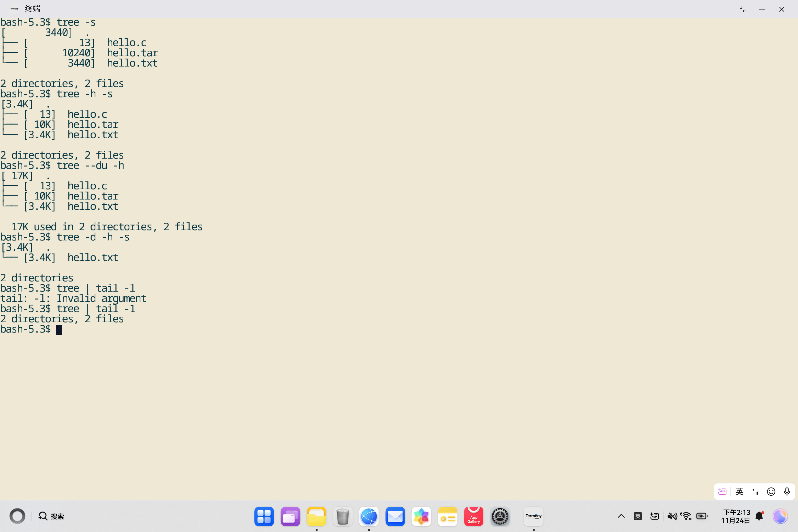This screenshot has height=532, width=798.
Task: Open the Settings gear icon
Action: pos(500,516)
